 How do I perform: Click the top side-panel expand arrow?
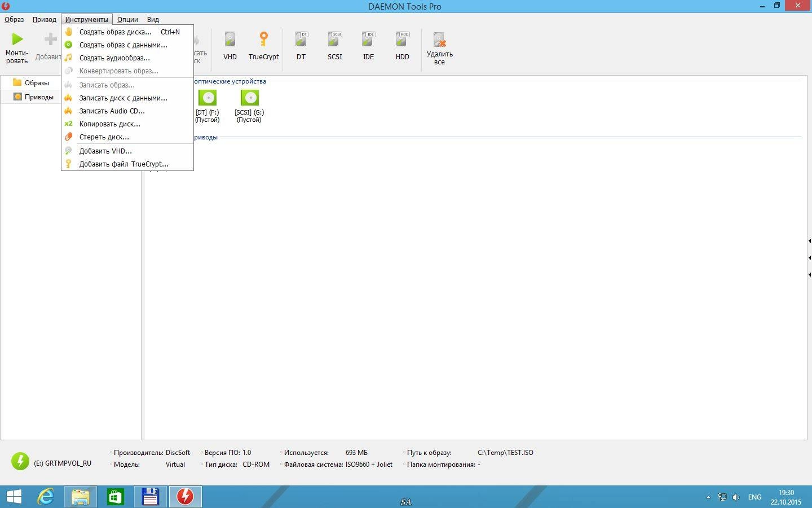809,241
